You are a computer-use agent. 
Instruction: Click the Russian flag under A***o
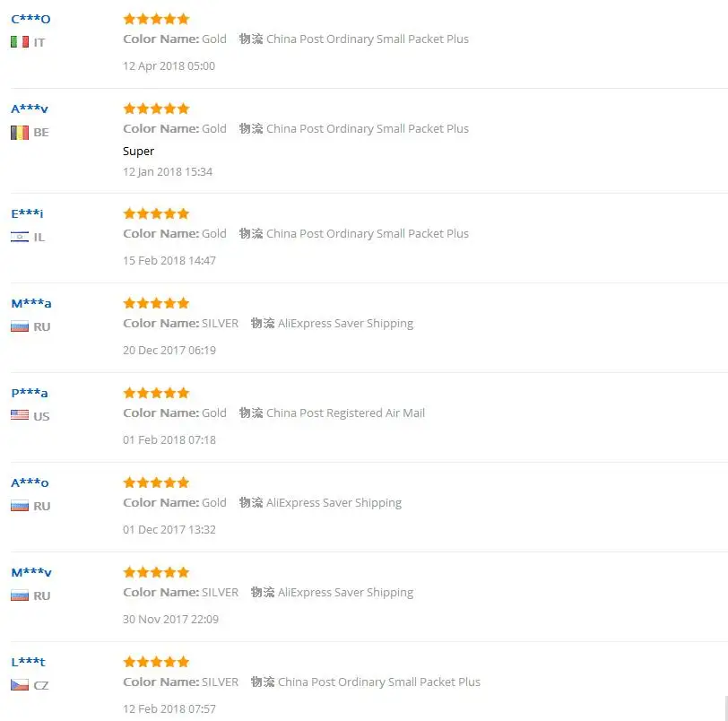tap(20, 506)
